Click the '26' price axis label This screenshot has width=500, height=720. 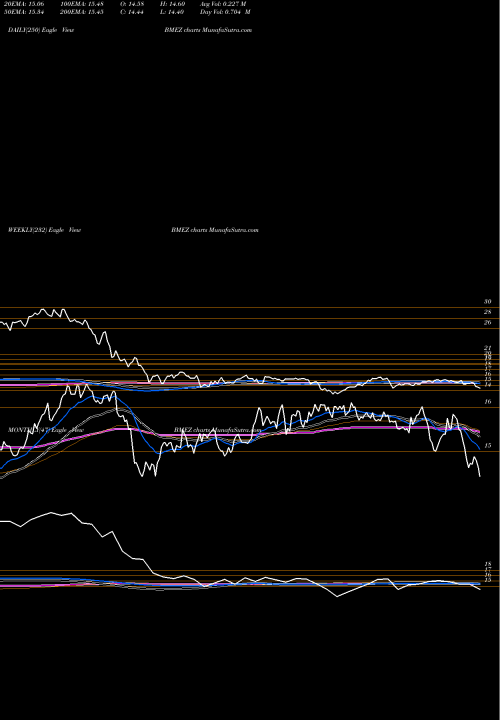(488, 322)
